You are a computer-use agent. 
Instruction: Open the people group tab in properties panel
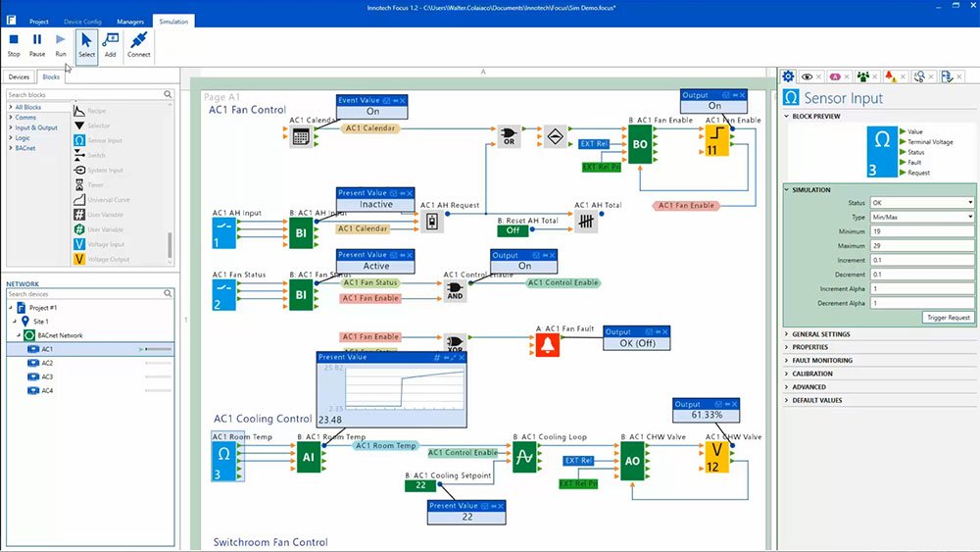(x=863, y=76)
